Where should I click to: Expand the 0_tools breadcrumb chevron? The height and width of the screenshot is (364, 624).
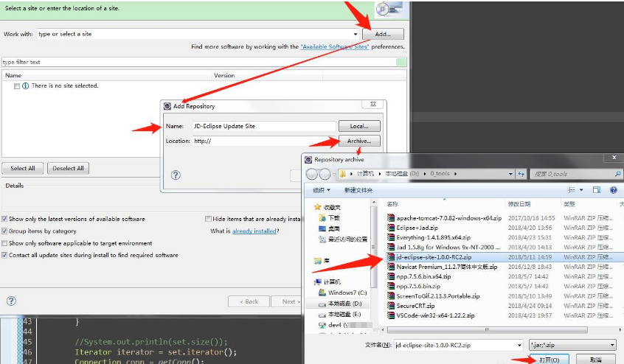coord(455,174)
